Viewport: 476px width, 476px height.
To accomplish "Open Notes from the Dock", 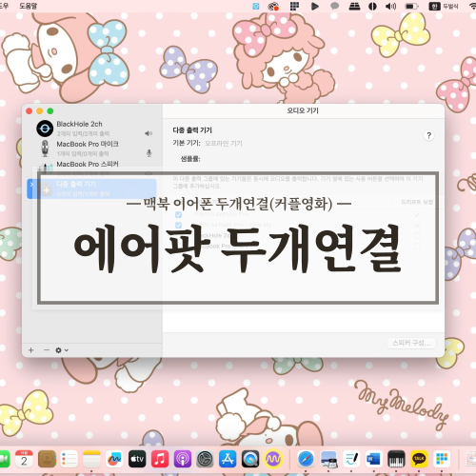I will [x=91, y=459].
